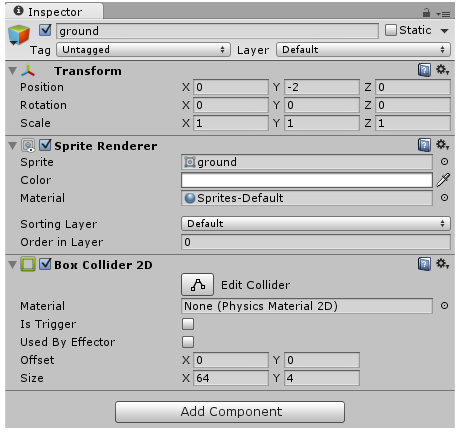Collapse the Sprite Renderer component

click(13, 146)
